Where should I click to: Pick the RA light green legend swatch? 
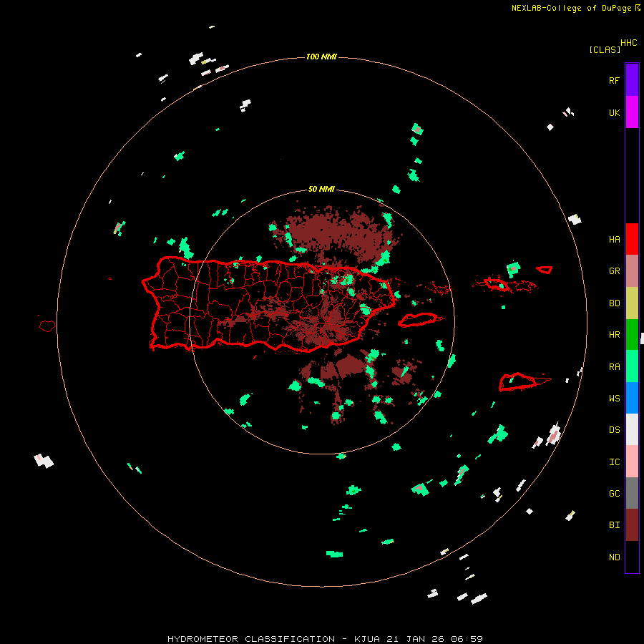tap(632, 366)
